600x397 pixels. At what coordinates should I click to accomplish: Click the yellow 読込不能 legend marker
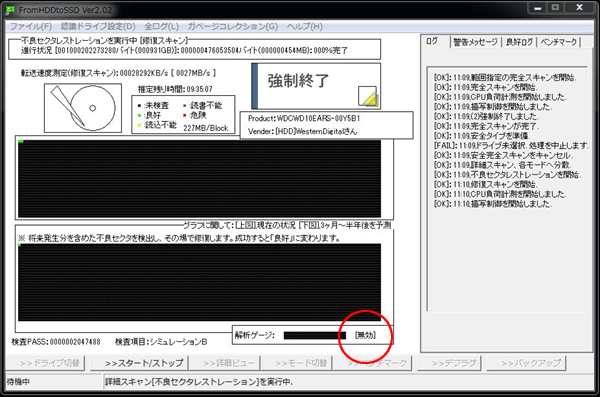[x=140, y=125]
